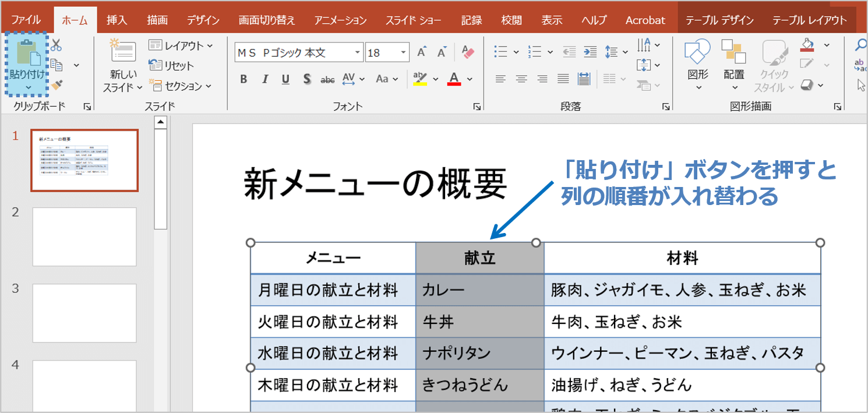This screenshot has width=868, height=413.
Task: Toggle Bold formatting
Action: [x=244, y=79]
